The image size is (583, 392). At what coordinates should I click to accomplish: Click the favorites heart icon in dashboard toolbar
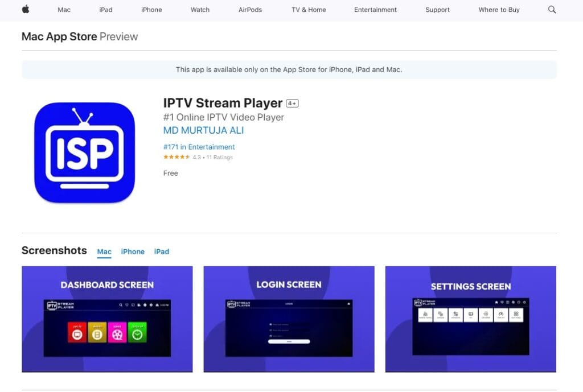[127, 305]
